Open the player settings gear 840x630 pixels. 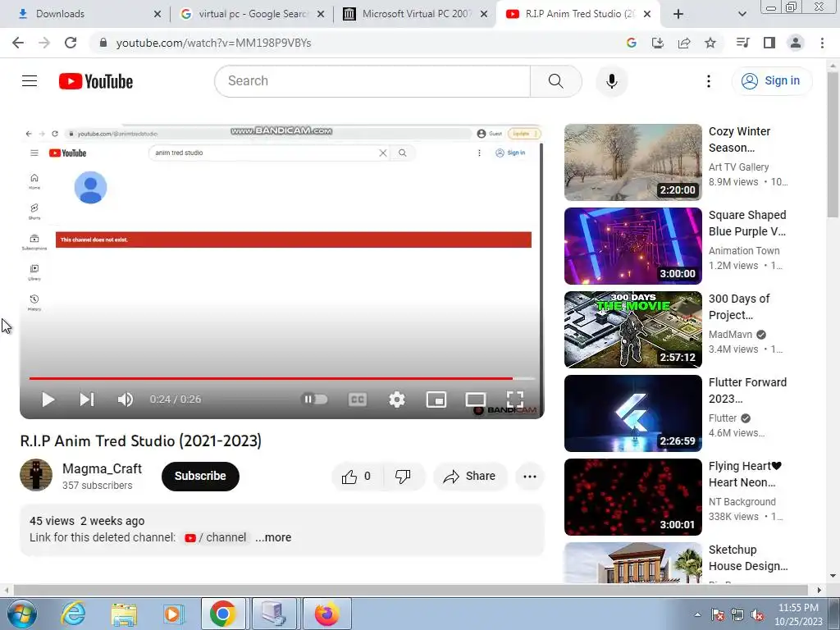(396, 399)
